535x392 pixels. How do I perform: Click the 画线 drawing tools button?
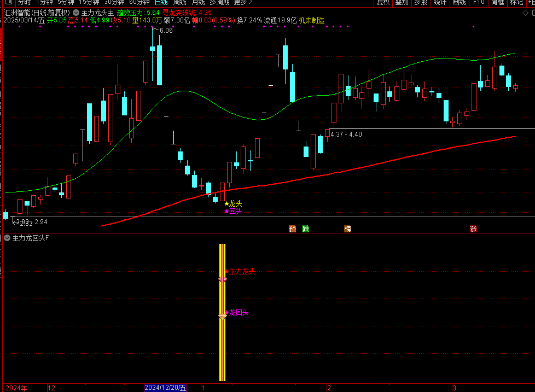[x=458, y=2]
